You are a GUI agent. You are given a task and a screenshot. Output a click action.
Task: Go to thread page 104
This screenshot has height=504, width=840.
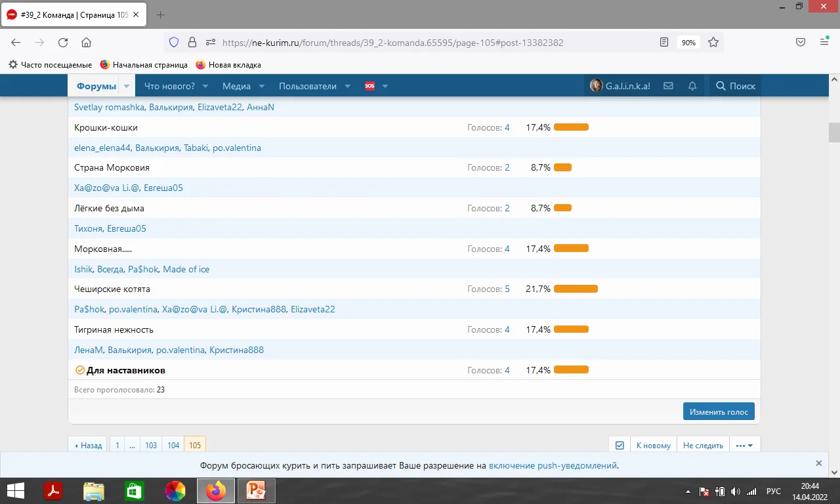click(x=173, y=445)
